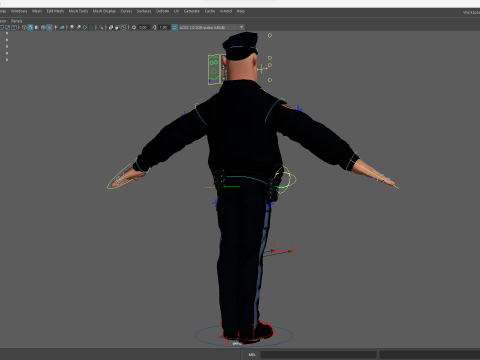480x360 pixels.
Task: Click the Isolate Select icon
Action: pyautogui.click(x=101, y=27)
